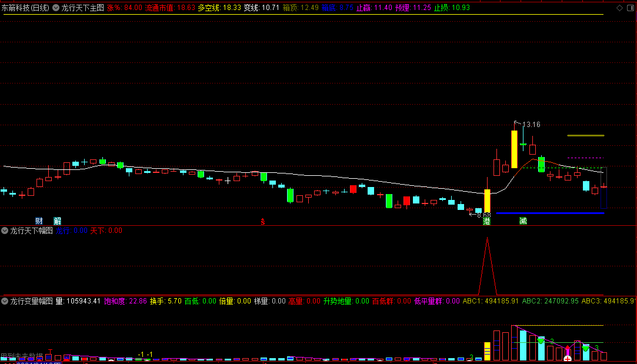Click the 8.68 low price label
This screenshot has height=364, width=637.
[483, 215]
